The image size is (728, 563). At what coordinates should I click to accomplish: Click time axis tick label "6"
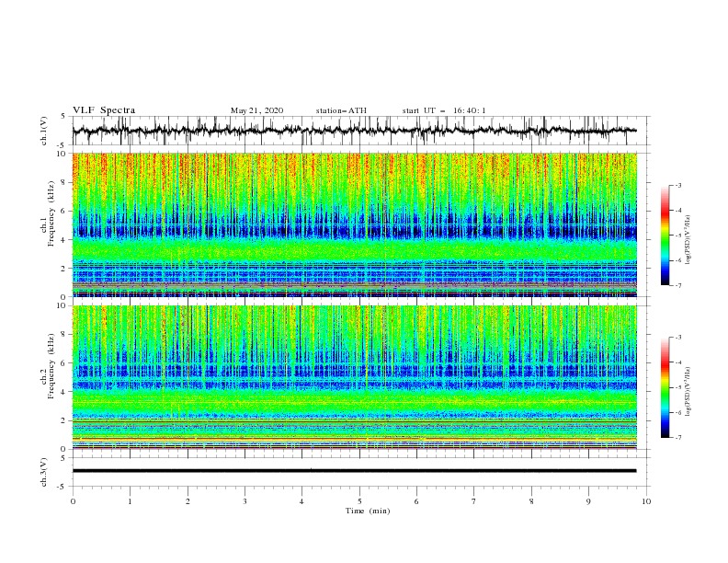coord(416,501)
